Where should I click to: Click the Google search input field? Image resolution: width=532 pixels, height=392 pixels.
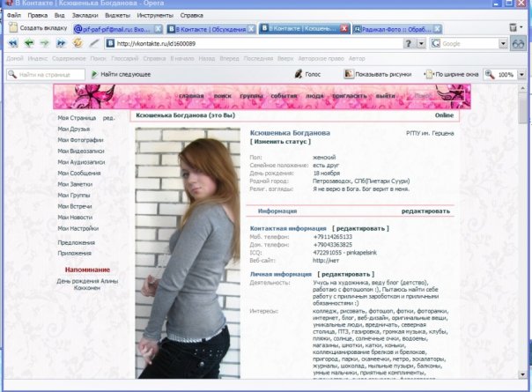(469, 43)
